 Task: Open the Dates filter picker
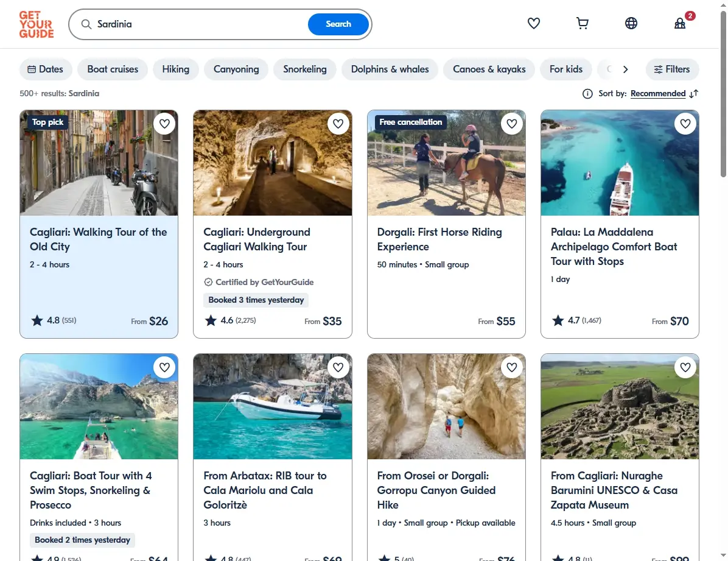[x=46, y=69]
